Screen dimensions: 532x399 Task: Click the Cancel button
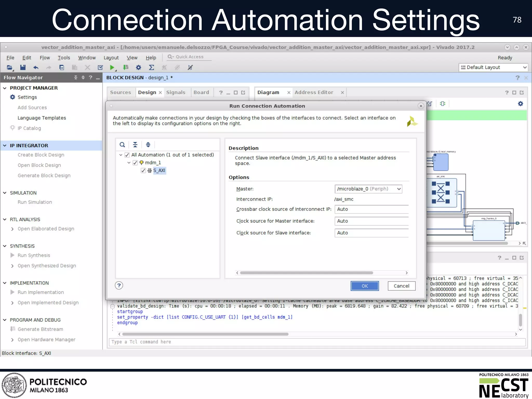click(401, 286)
